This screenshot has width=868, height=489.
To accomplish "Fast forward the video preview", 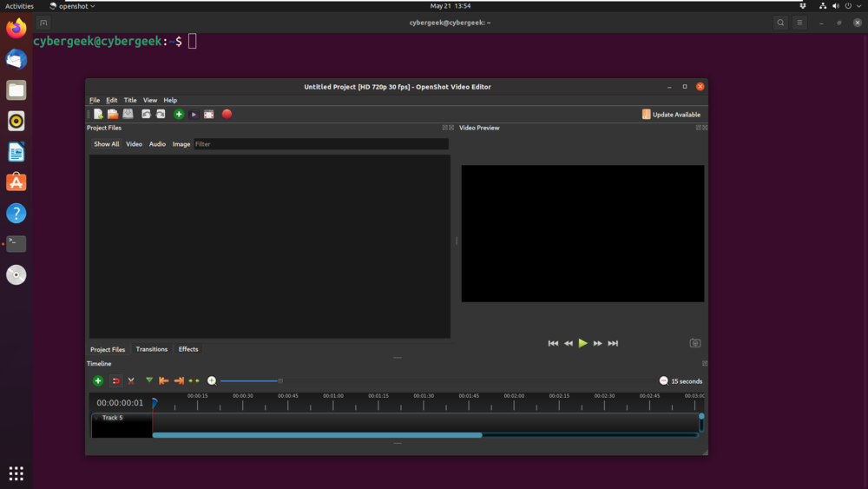I will 598,343.
